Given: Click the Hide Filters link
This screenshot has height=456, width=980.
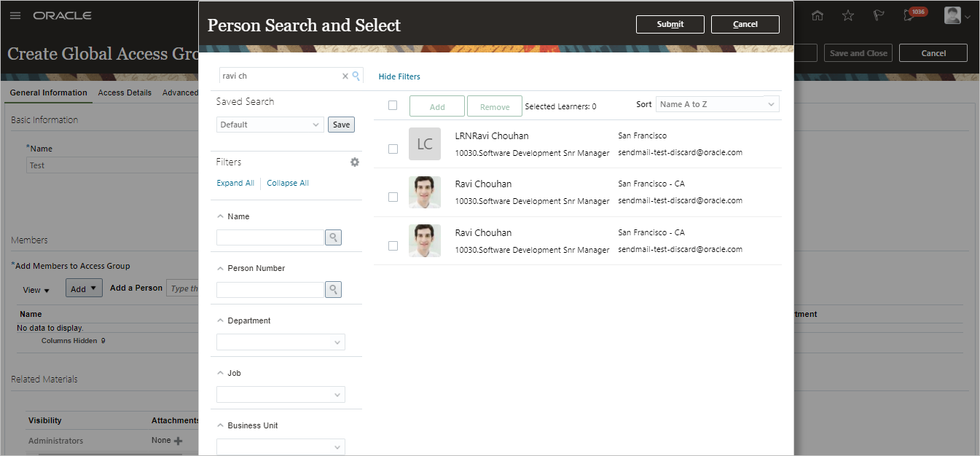Looking at the screenshot, I should [x=399, y=76].
